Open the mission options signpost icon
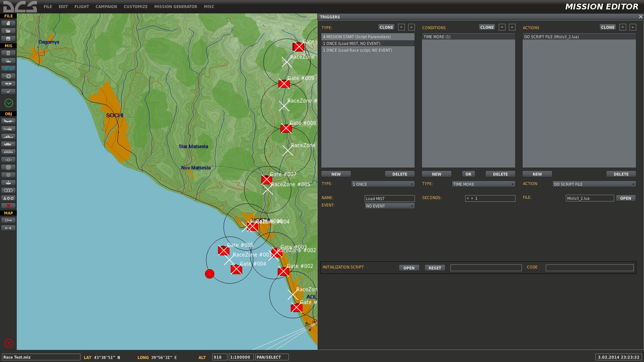Viewport: 644px width, 362px height. [8, 84]
